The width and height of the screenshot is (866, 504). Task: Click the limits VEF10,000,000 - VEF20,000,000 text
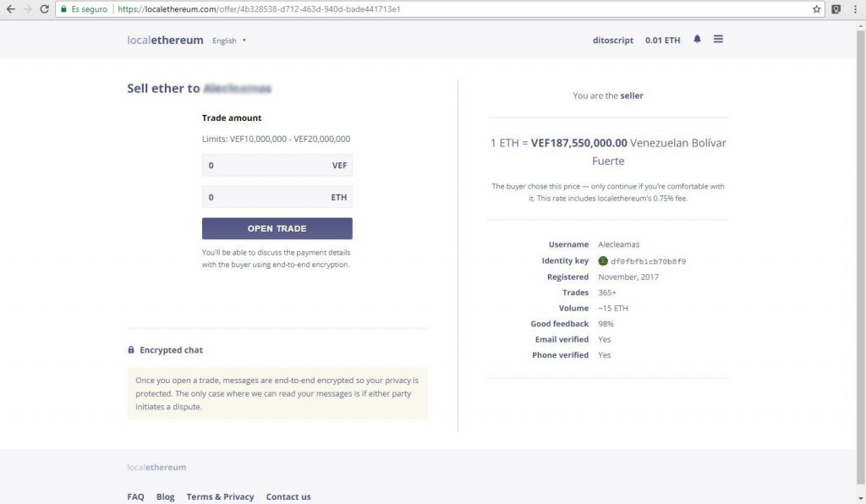tap(276, 140)
